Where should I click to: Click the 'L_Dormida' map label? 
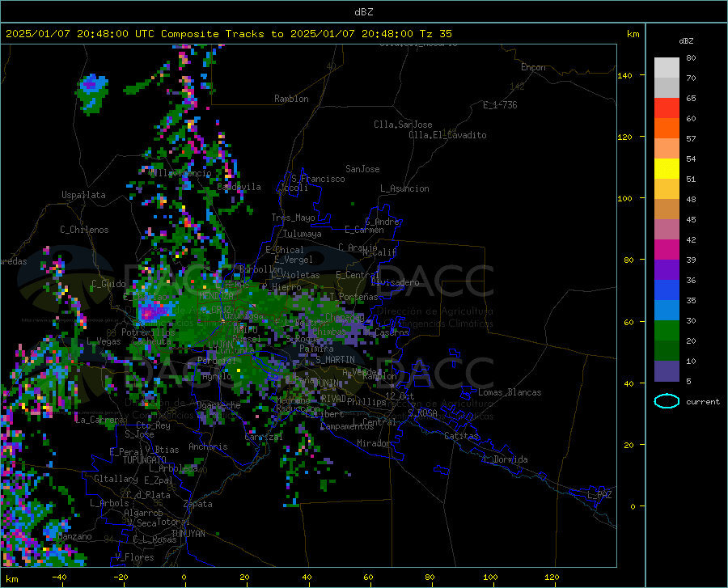(505, 459)
